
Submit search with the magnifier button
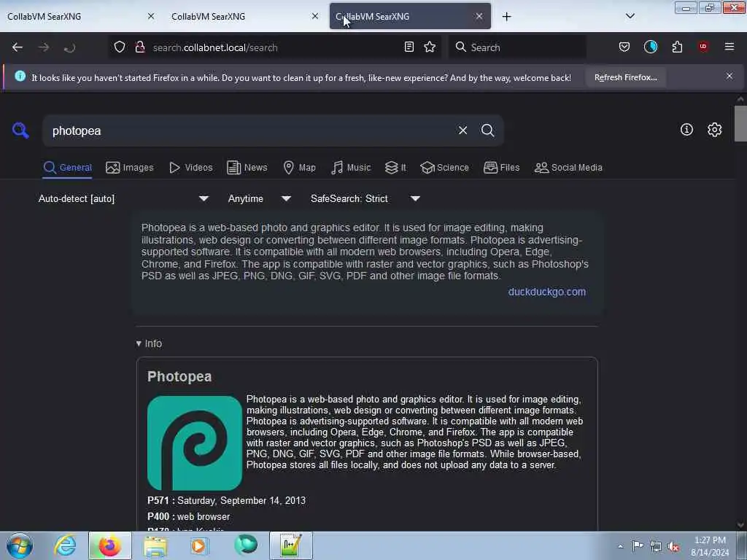coord(487,130)
